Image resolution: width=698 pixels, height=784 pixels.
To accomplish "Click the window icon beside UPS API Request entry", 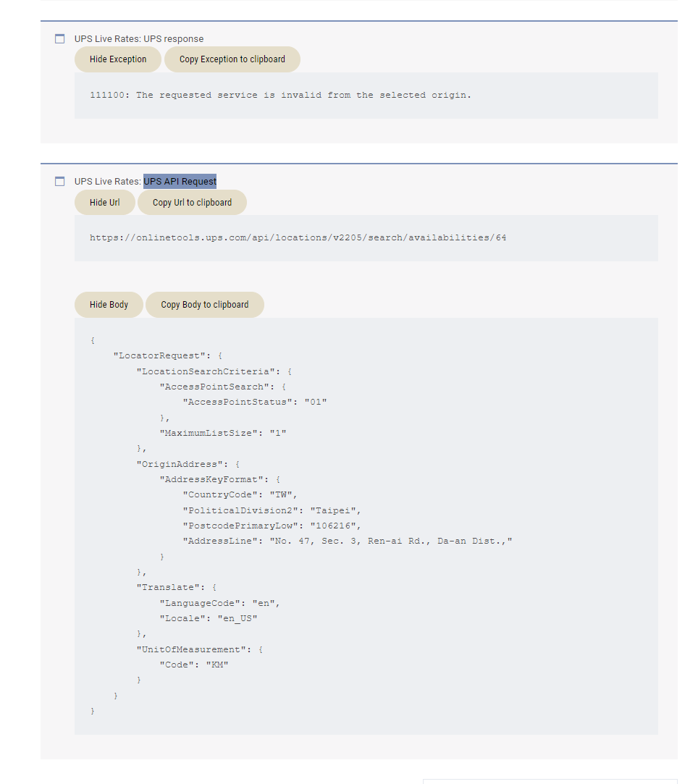I will (x=59, y=182).
